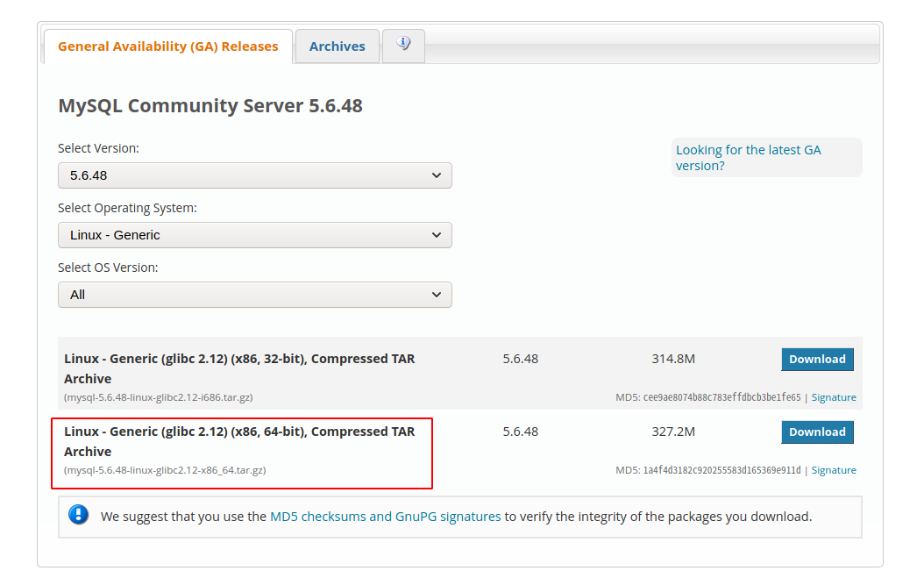
Task: Switch to General Availability (GA) Releases tab
Action: pyautogui.click(x=168, y=46)
